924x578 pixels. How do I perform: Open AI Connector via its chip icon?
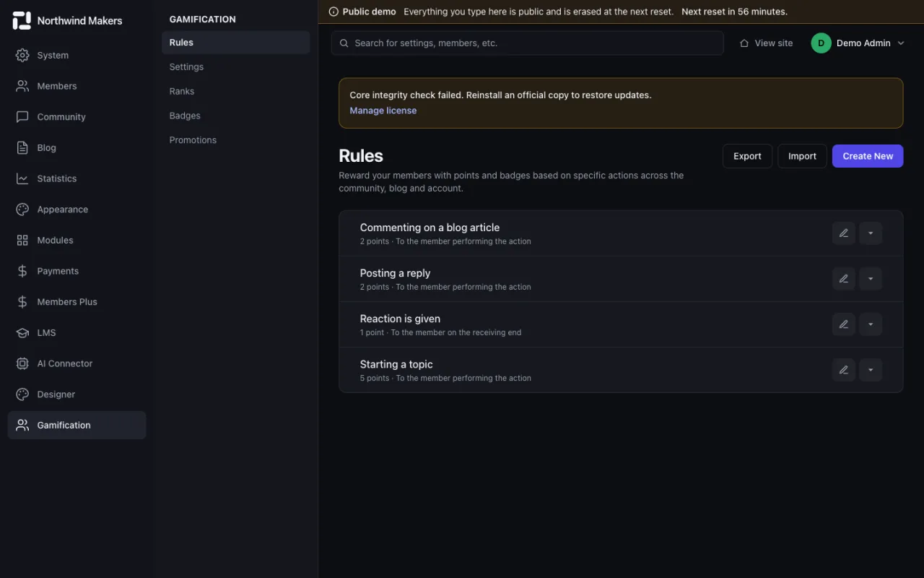(x=22, y=363)
